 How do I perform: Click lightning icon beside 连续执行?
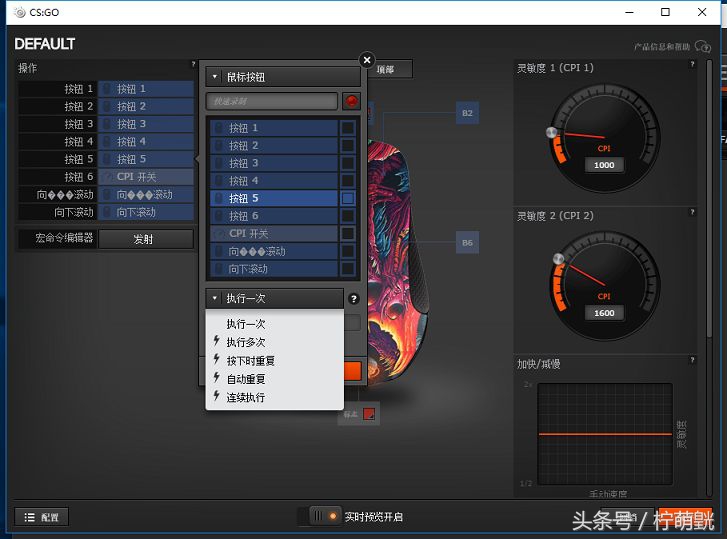tap(217, 396)
